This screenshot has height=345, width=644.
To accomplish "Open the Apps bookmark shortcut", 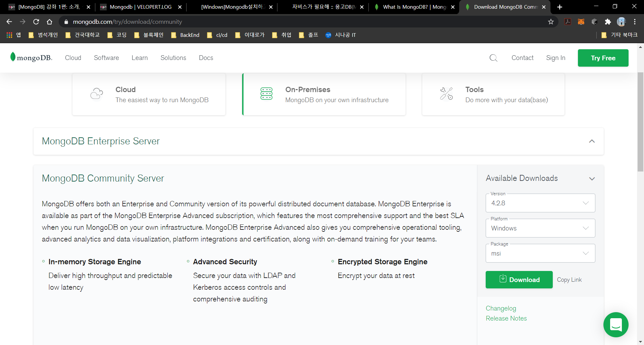I will tap(13, 35).
